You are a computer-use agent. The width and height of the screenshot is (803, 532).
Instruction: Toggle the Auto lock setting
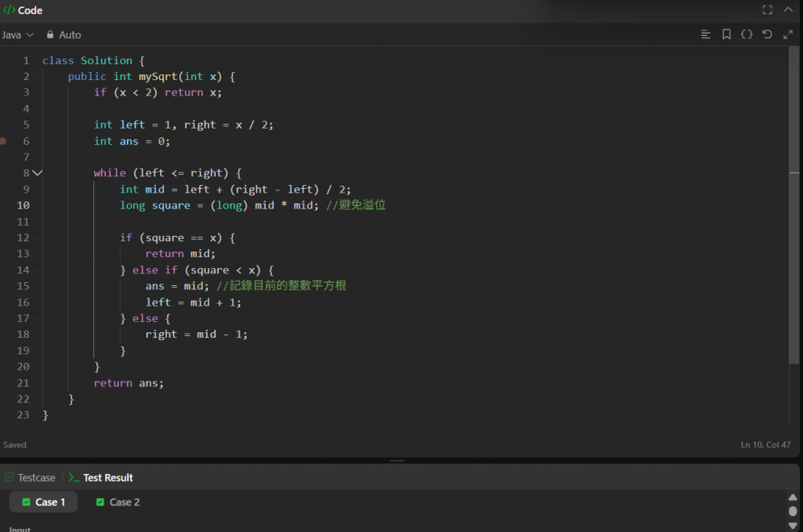pos(64,34)
